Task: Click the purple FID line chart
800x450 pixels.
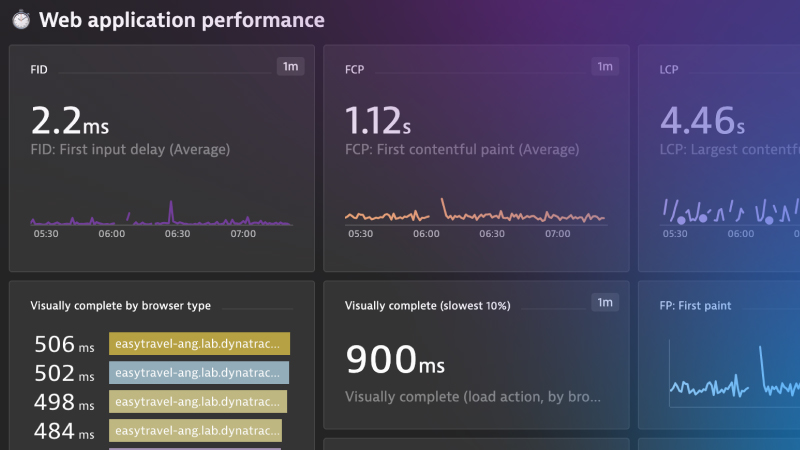Action: tap(161, 213)
